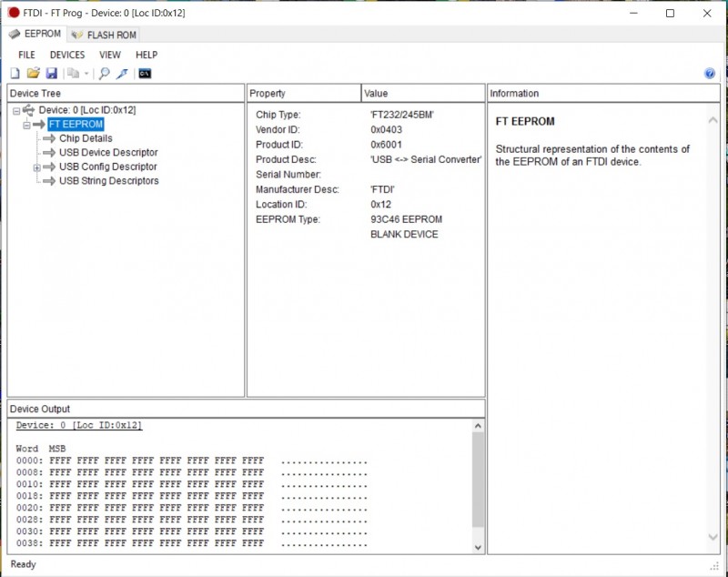The width and height of the screenshot is (728, 577).
Task: Open template with the folder icon
Action: pyautogui.click(x=33, y=74)
